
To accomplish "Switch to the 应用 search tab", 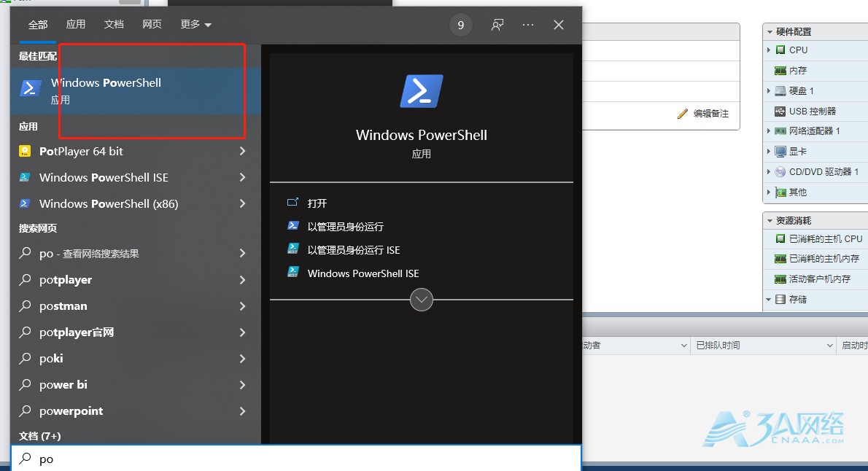I will (x=76, y=24).
